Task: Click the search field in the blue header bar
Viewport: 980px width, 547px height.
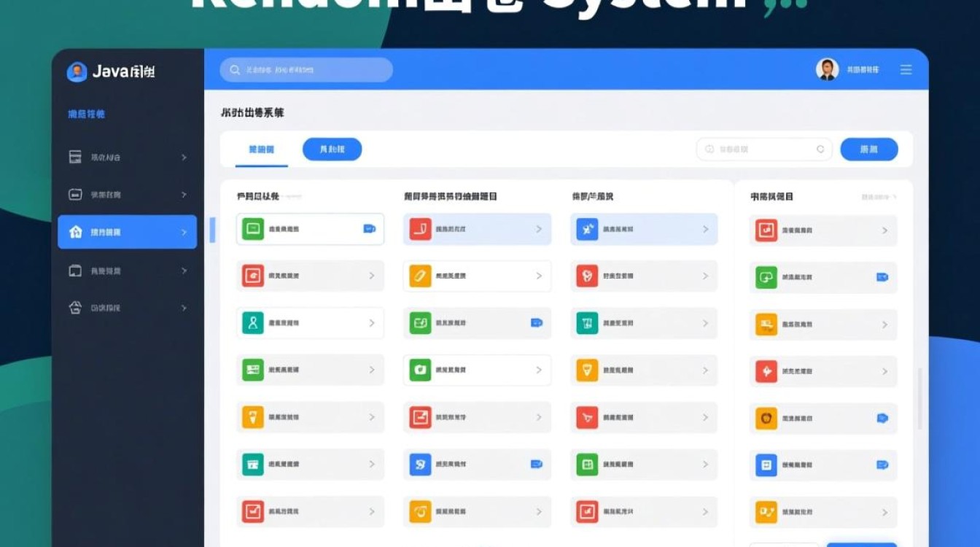Action: pos(305,69)
